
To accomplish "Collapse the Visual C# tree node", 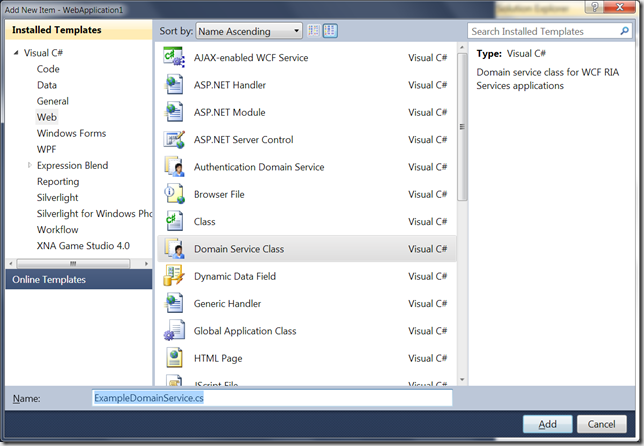I will click(x=16, y=53).
